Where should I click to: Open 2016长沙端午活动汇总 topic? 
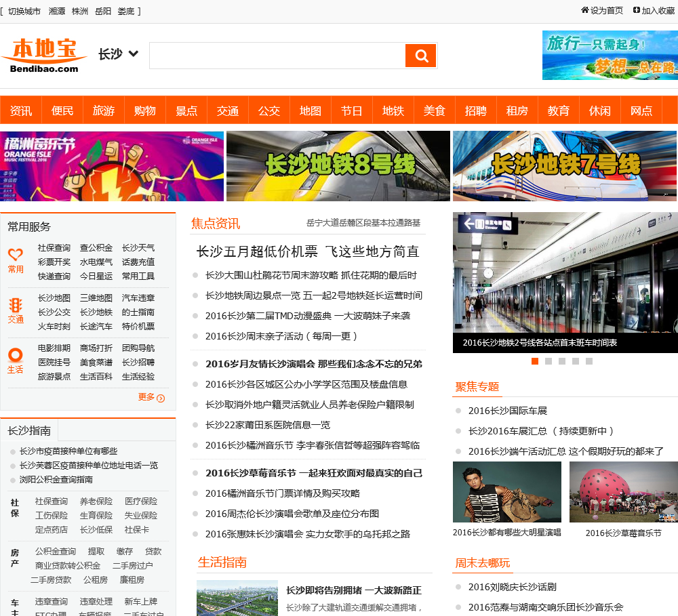coord(565,451)
